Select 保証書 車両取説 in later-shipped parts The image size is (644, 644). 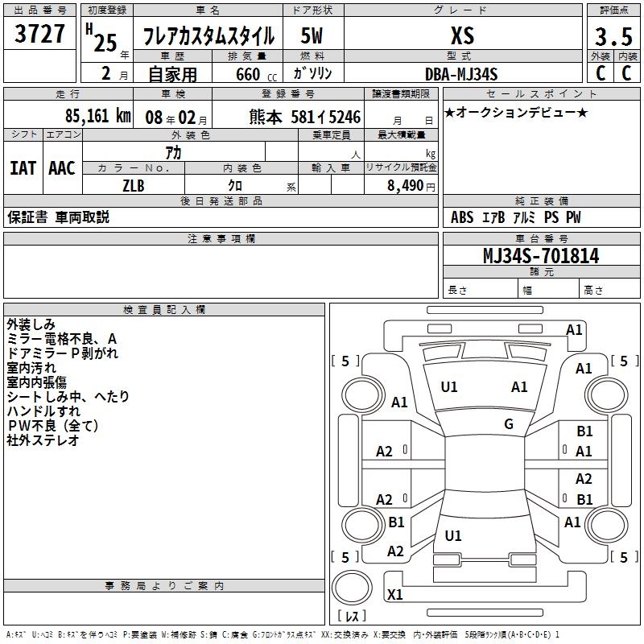(x=58, y=217)
